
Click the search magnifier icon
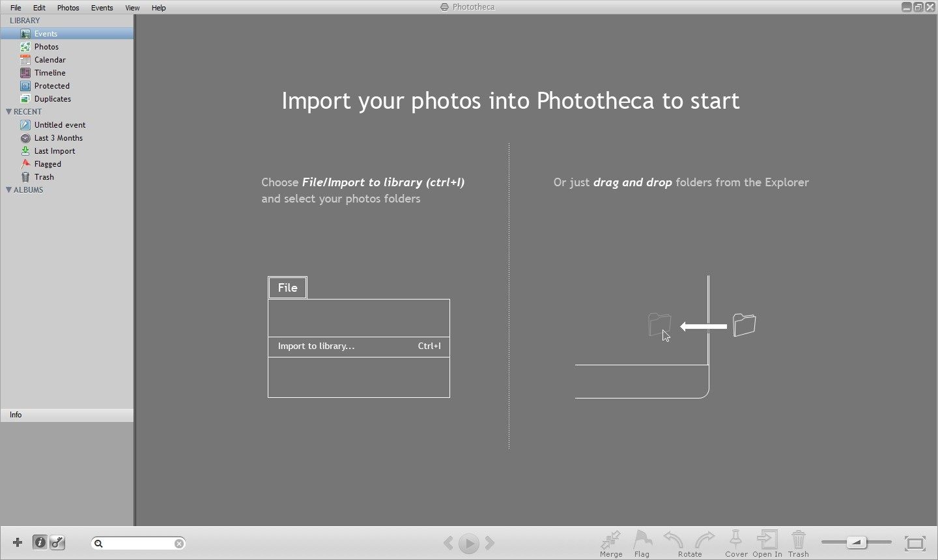pos(98,543)
